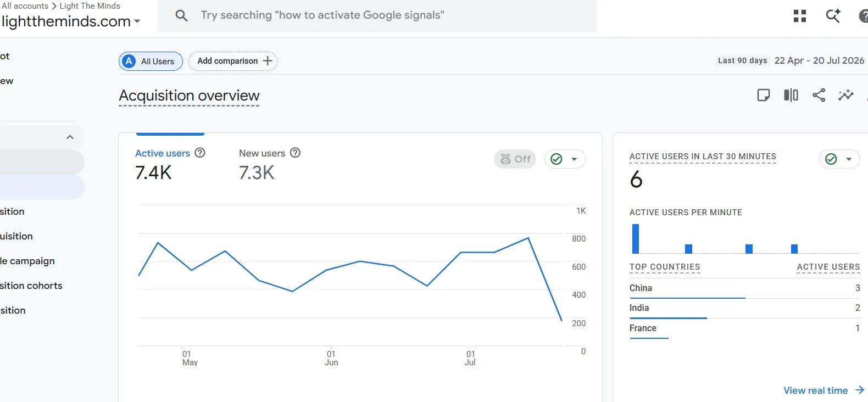
Task: Open the 'sition cohorts' sidebar item
Action: tap(31, 286)
